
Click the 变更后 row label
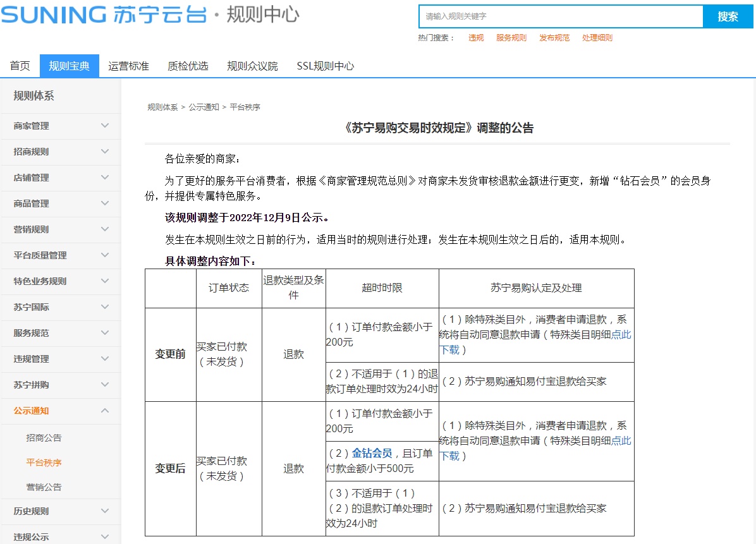click(170, 469)
